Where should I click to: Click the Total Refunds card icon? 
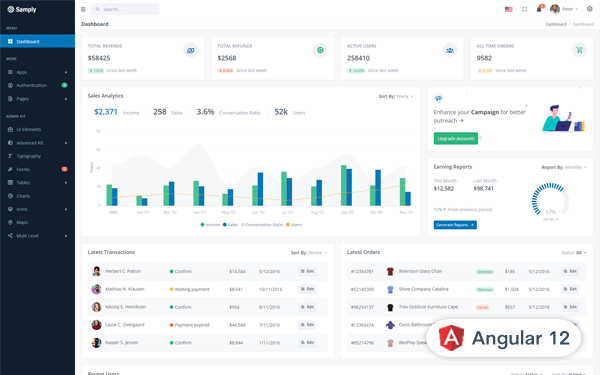tap(320, 50)
